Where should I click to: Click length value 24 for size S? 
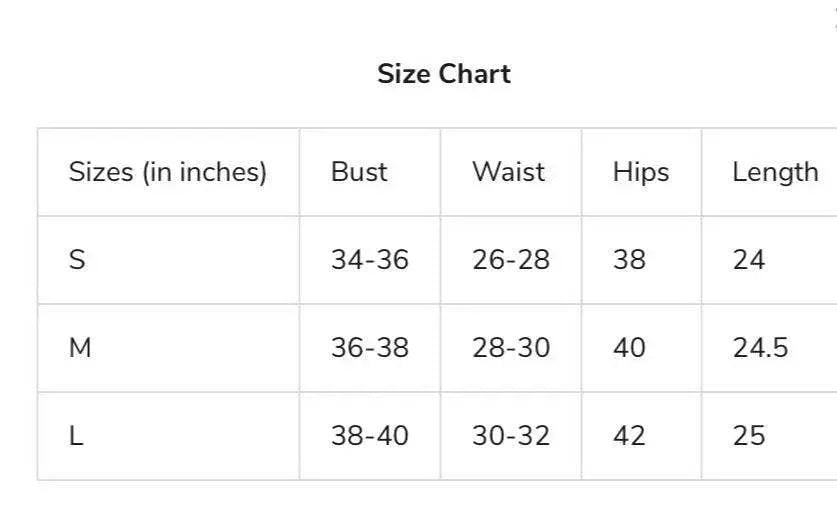pos(749,260)
